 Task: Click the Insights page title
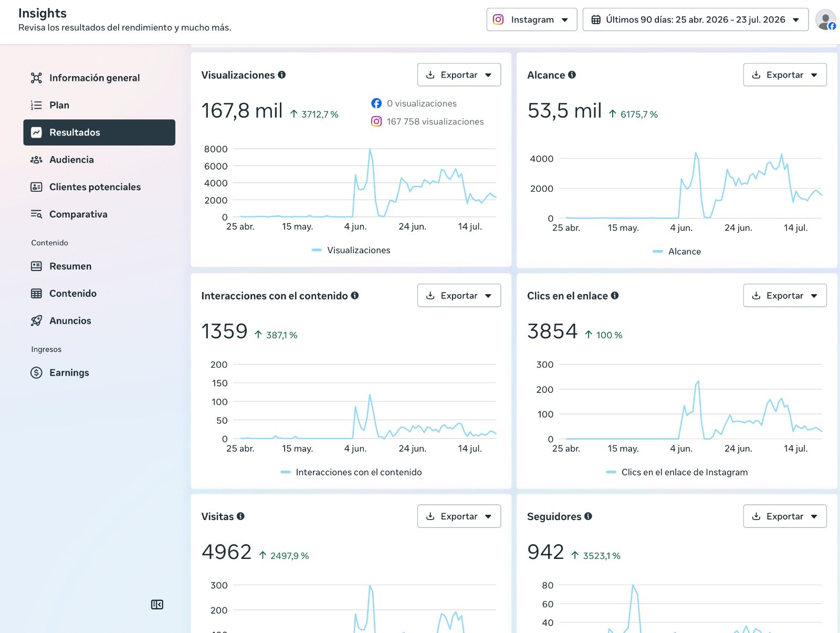[43, 13]
